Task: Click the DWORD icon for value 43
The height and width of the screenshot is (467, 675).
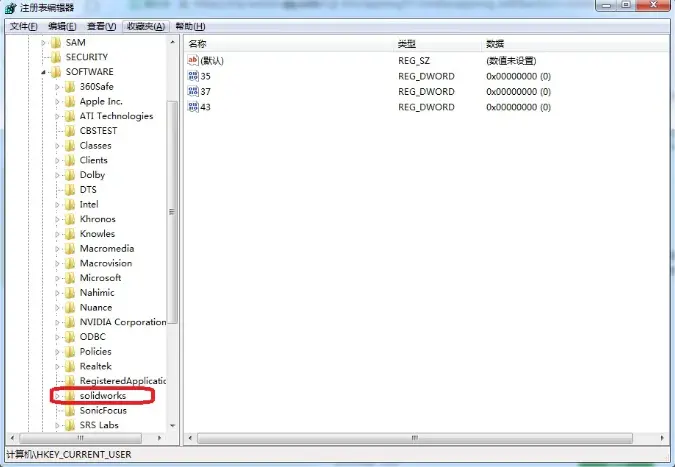Action: pos(193,107)
